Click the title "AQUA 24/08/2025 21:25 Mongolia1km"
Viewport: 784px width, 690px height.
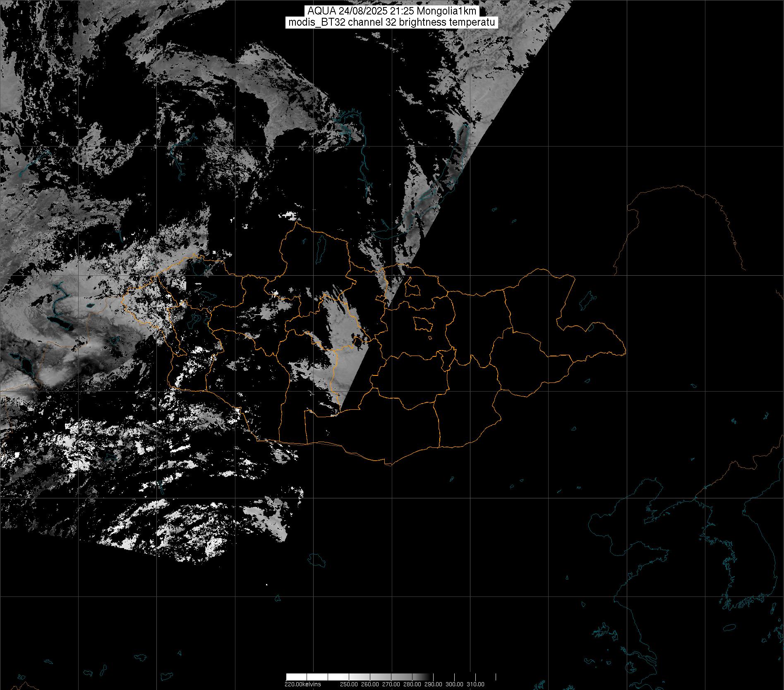[x=391, y=11]
